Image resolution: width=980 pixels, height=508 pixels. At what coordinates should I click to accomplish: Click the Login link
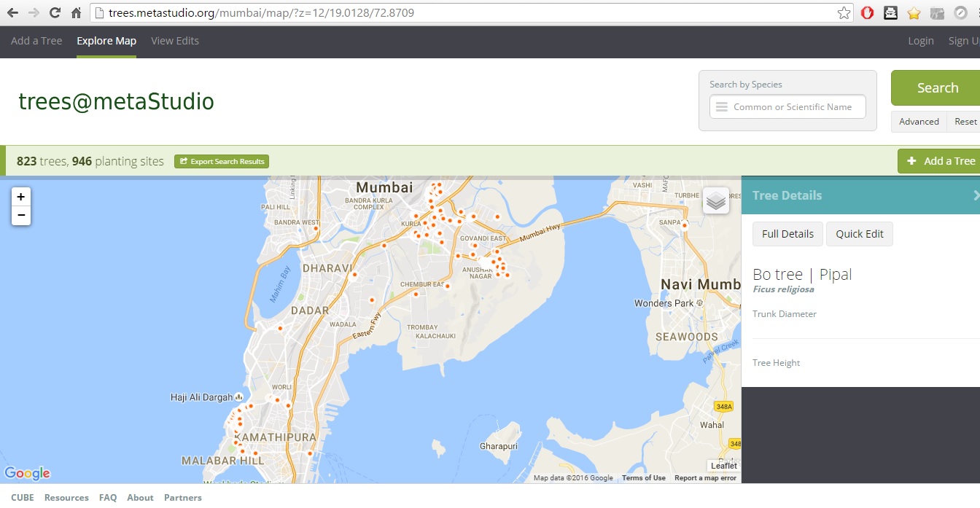coord(921,41)
